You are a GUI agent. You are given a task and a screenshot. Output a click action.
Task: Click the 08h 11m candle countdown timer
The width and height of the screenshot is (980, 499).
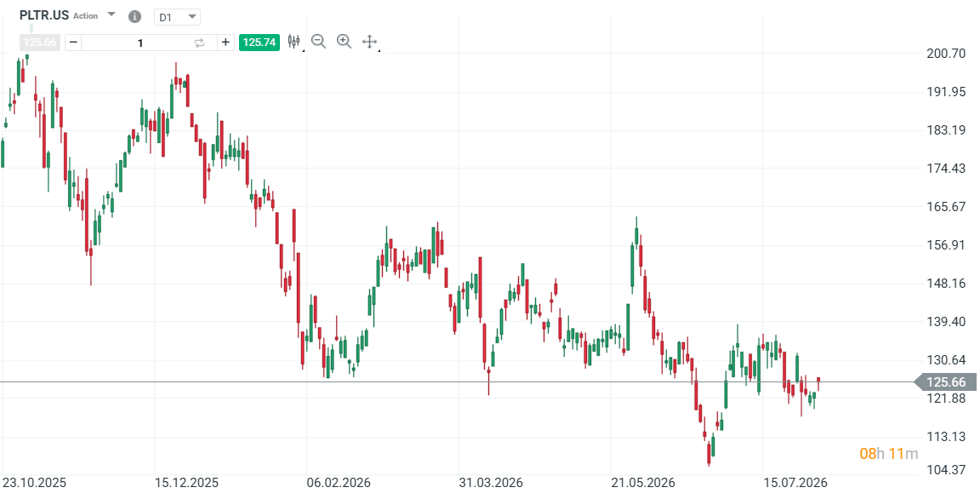coord(888,454)
